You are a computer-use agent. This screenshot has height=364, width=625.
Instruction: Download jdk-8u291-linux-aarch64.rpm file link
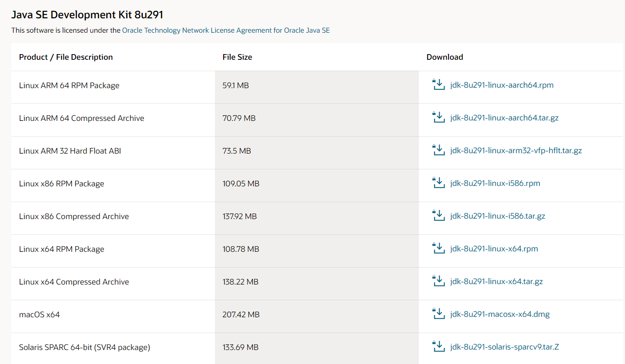(x=502, y=85)
